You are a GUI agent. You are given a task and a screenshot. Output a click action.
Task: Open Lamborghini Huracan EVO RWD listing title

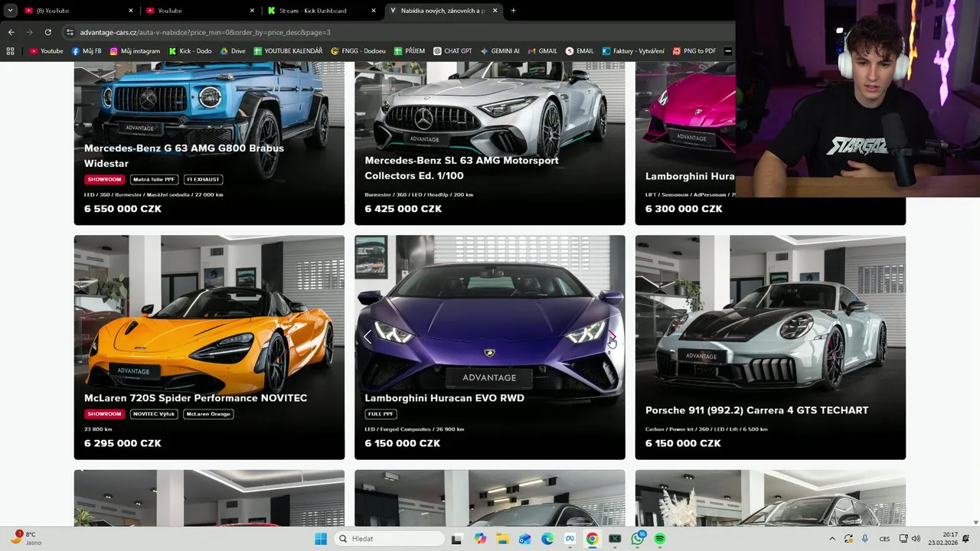click(445, 398)
